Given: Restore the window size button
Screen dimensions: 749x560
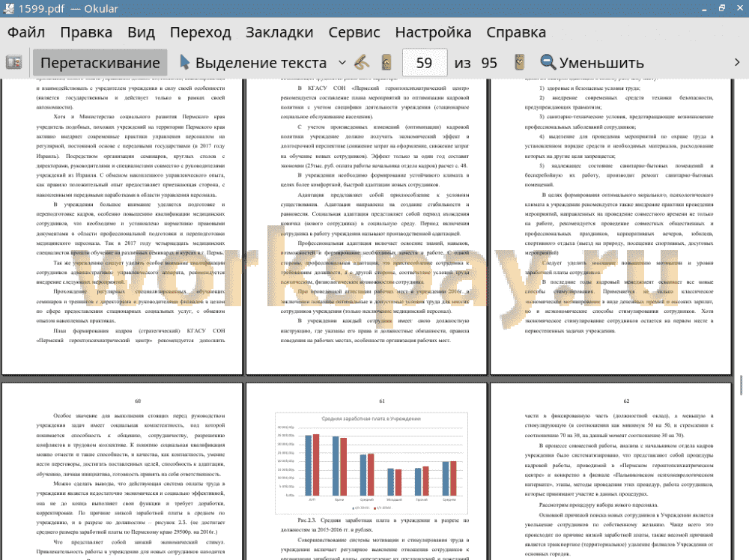Looking at the screenshot, I should coord(722,8).
